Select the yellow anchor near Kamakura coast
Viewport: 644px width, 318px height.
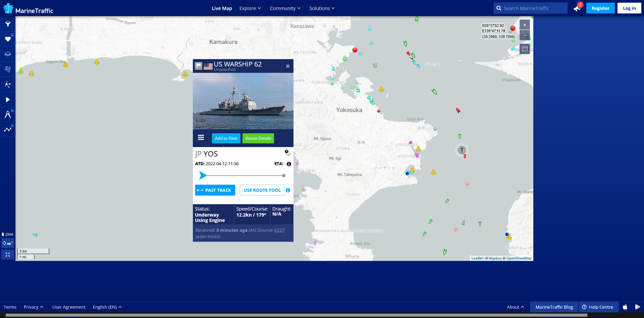tap(185, 74)
